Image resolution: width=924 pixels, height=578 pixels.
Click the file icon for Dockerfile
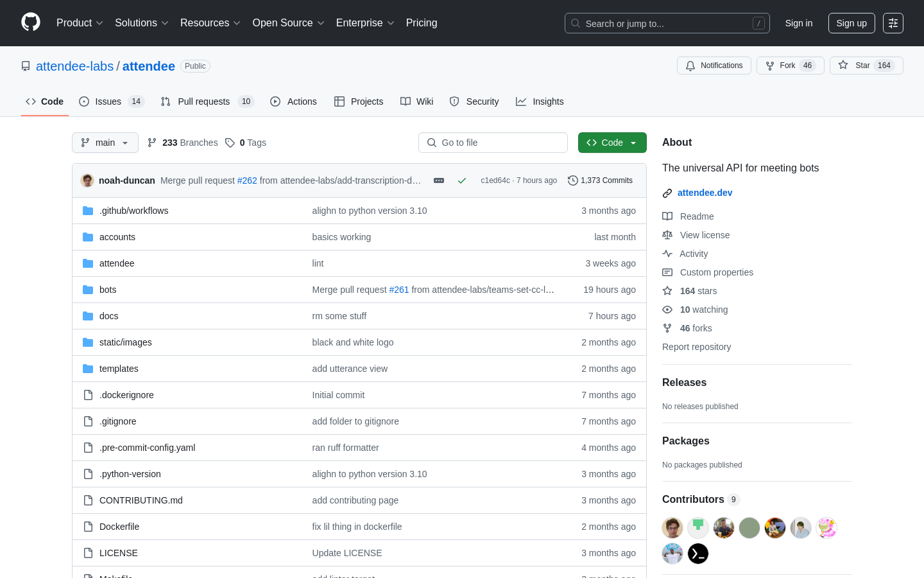point(88,527)
